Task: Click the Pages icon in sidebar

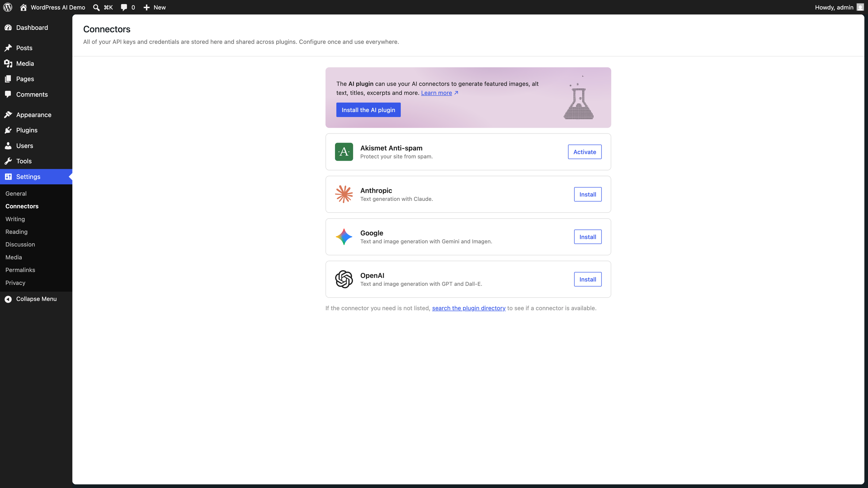Action: (8, 79)
